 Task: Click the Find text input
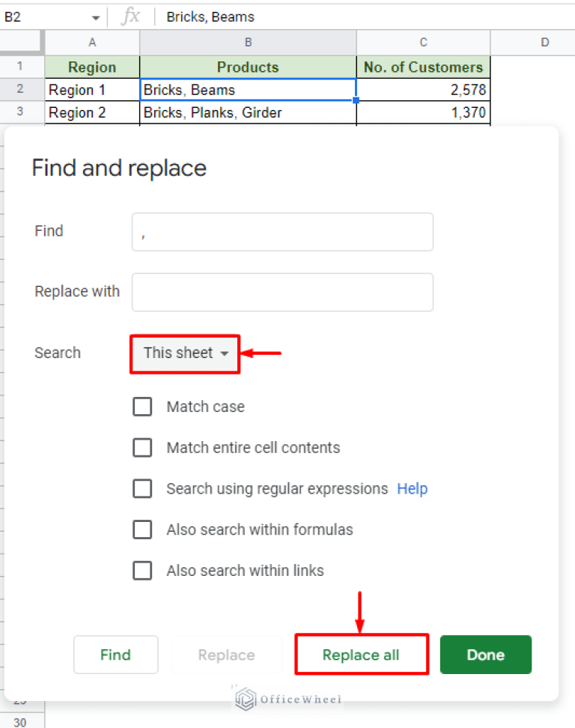(282, 231)
